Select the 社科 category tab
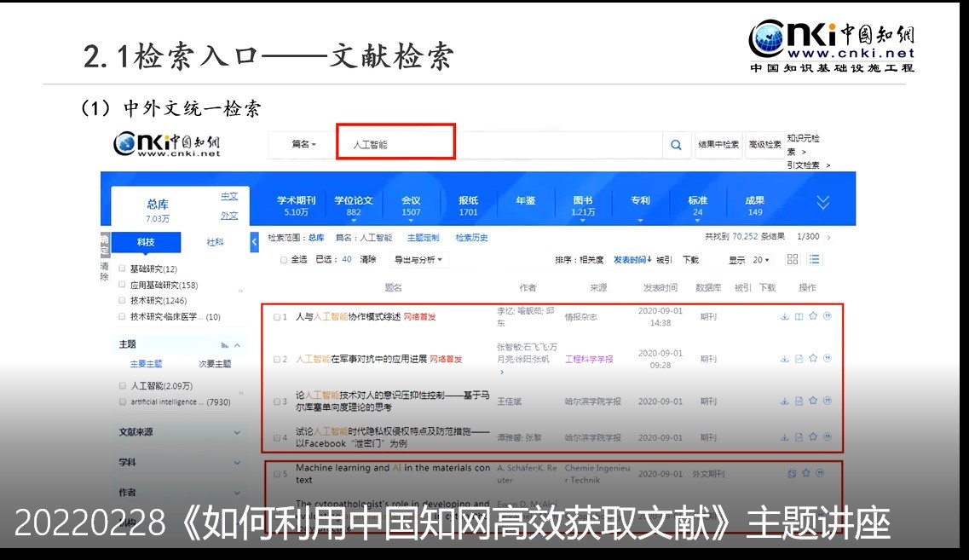Screen dimensions: 969x560 pyautogui.click(x=215, y=242)
